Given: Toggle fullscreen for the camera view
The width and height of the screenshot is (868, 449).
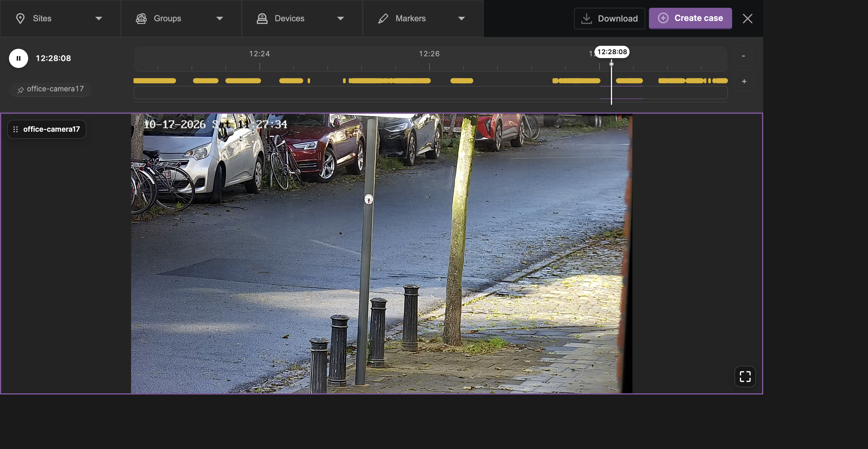Looking at the screenshot, I should tap(745, 377).
